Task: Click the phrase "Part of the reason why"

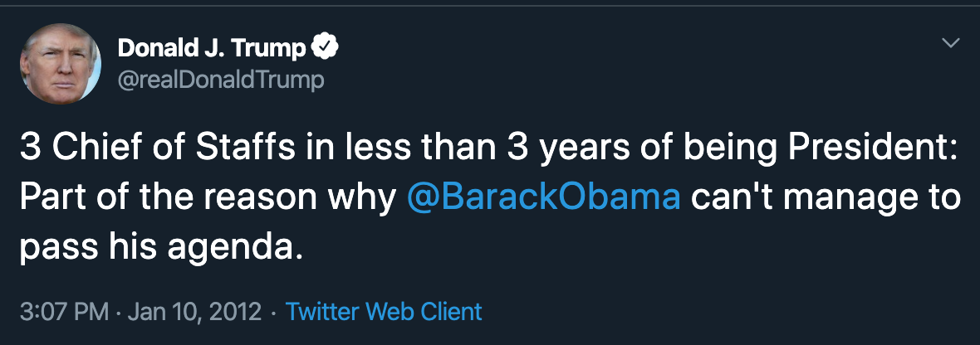Action: point(208,197)
